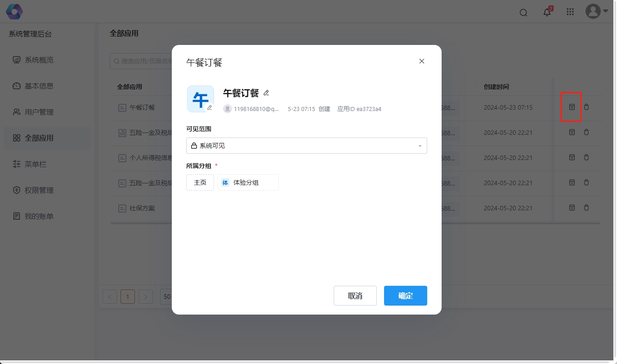Screen dimensions: 617x364
Task: Change the app icon via the small edit badge
Action: (210, 108)
